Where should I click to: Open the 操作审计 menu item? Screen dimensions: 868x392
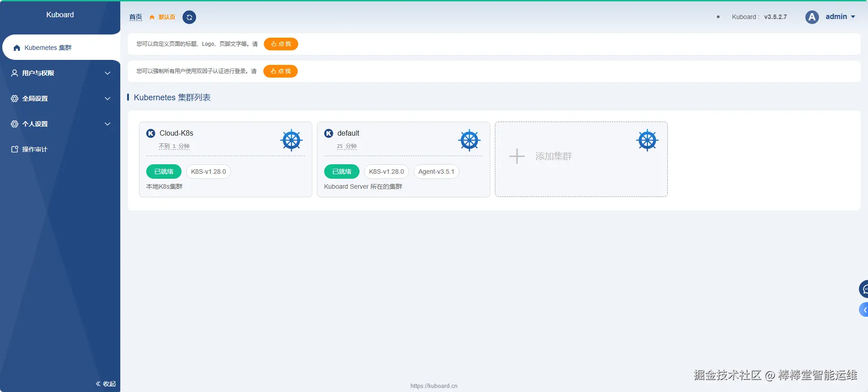(60, 149)
